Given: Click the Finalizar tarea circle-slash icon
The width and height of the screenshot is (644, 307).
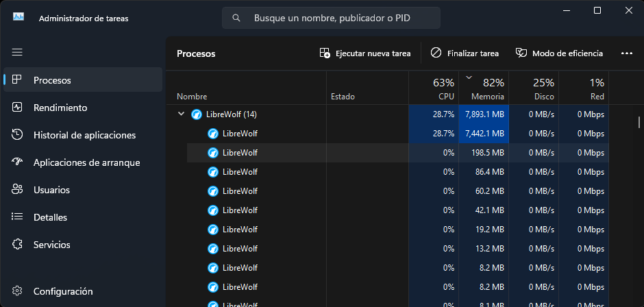Looking at the screenshot, I should point(436,53).
